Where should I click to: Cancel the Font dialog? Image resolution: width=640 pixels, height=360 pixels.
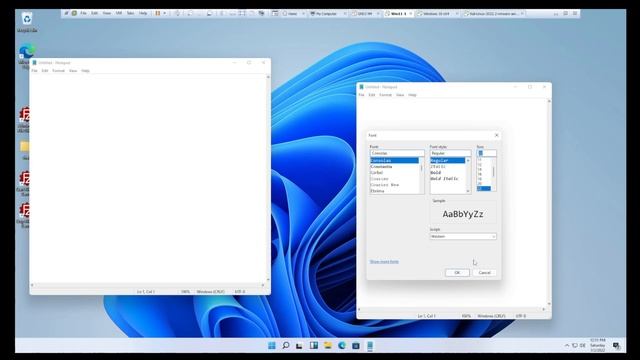tap(484, 272)
